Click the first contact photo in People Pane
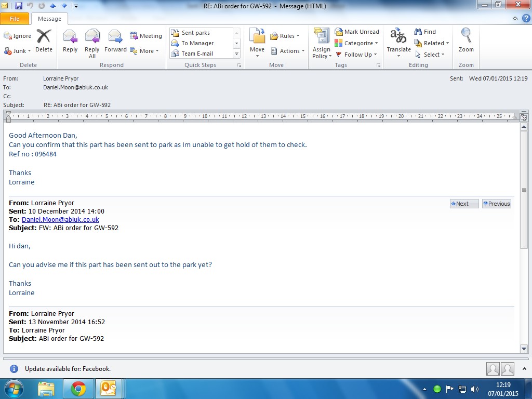This screenshot has width=532, height=399. (x=493, y=369)
